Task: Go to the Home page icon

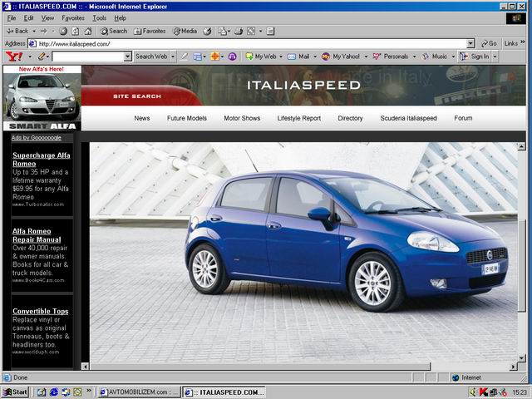Action: click(x=88, y=32)
